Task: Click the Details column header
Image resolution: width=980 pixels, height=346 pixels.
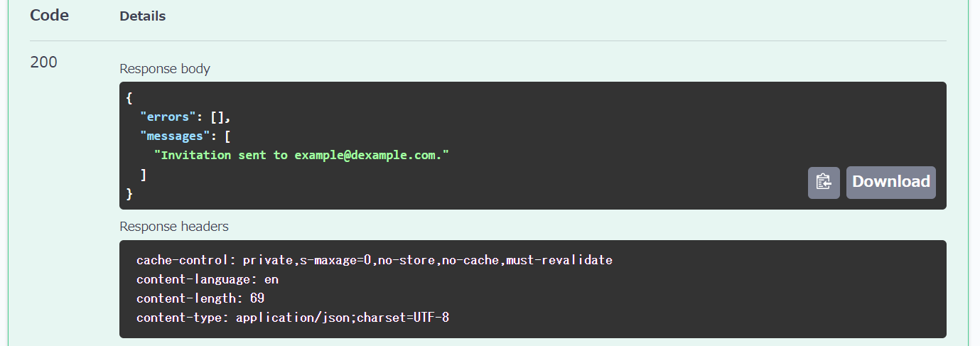Action: click(x=142, y=16)
